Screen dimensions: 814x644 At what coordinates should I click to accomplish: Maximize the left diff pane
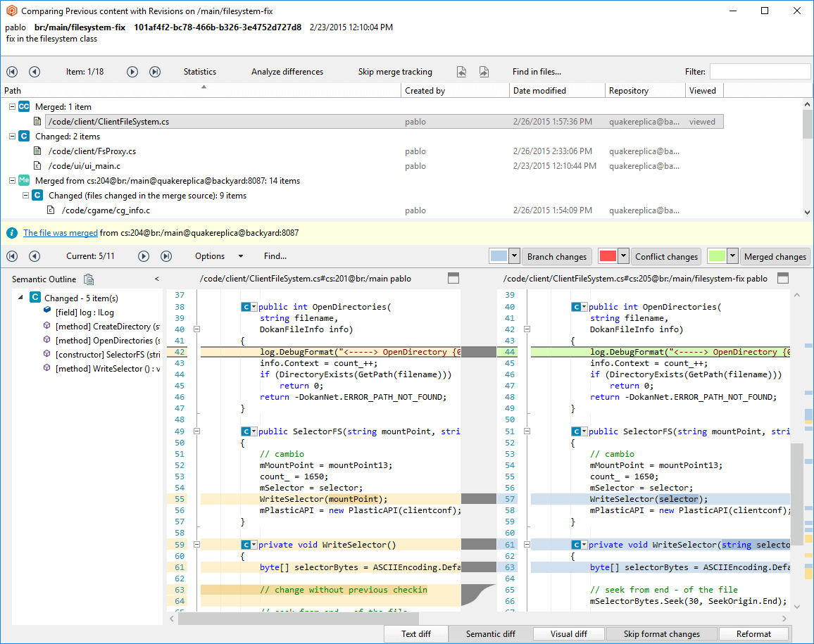click(x=453, y=278)
